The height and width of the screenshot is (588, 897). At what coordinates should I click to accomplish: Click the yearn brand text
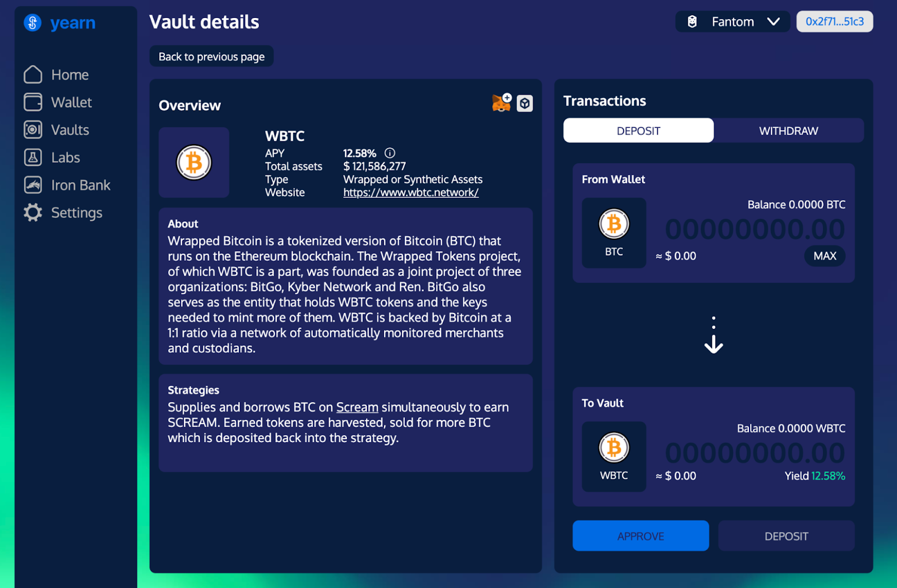coord(73,23)
